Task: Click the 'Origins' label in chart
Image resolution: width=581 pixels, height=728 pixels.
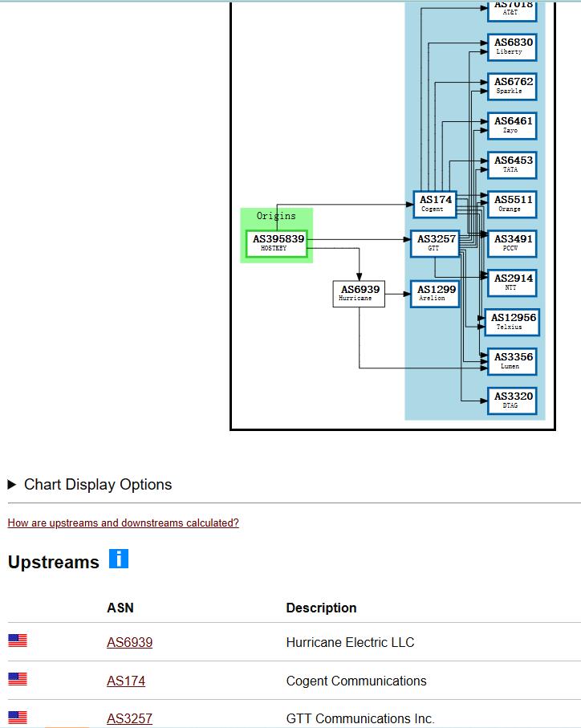Action: click(x=276, y=216)
